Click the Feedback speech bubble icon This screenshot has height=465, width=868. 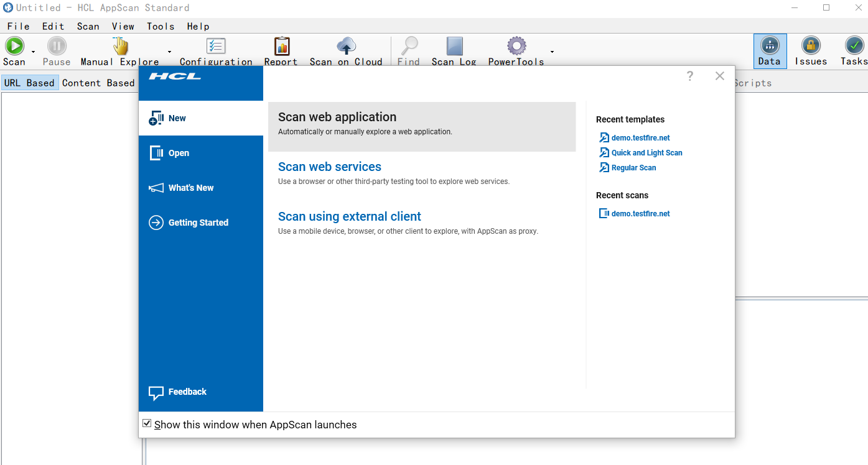coord(156,392)
